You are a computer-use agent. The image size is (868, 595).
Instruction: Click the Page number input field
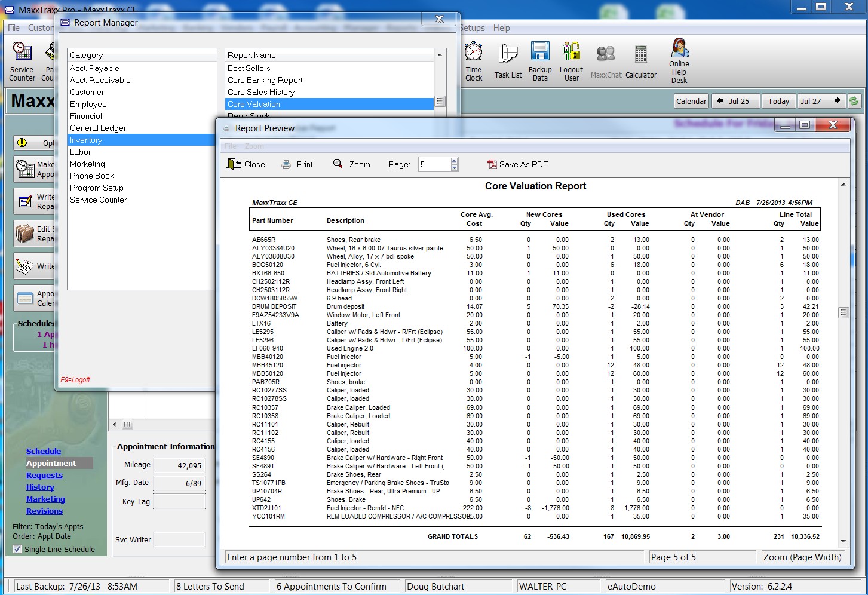pyautogui.click(x=434, y=164)
